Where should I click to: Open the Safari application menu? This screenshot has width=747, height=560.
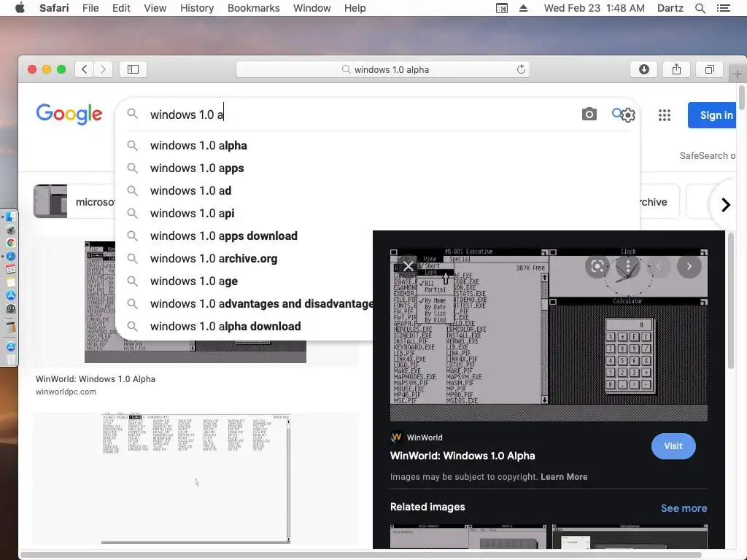54,8
